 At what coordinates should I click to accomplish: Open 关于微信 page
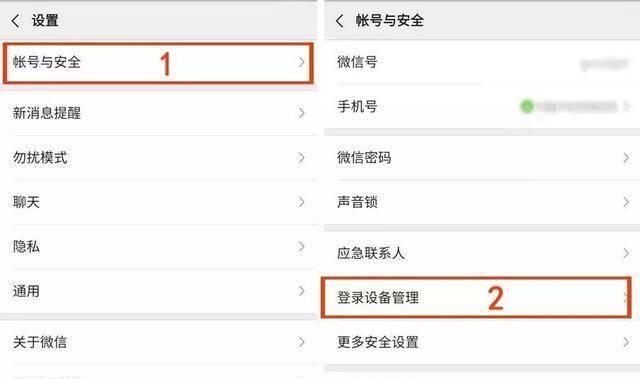(158, 342)
